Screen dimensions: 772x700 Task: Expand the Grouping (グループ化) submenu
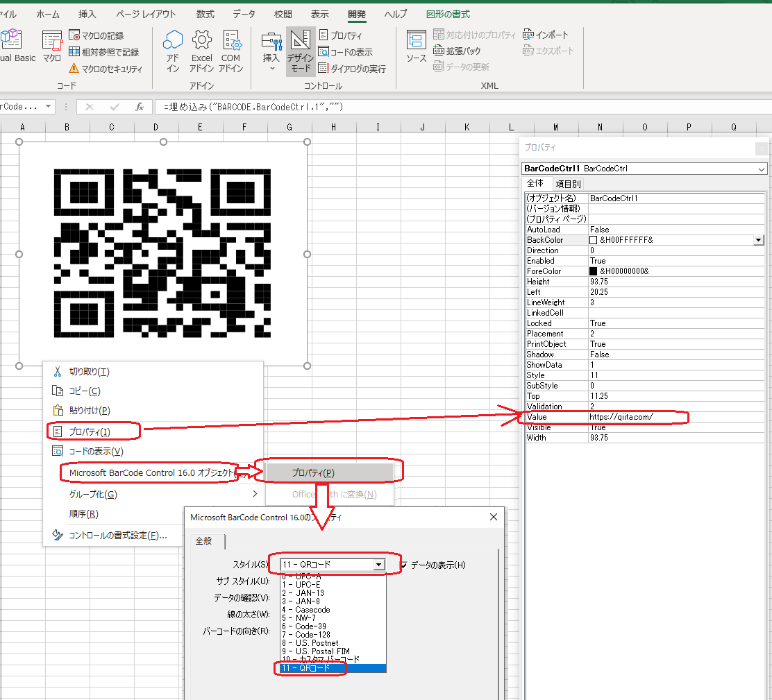point(153,494)
